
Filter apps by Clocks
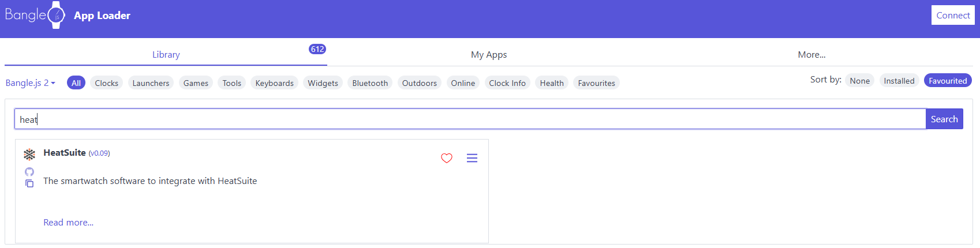tap(107, 83)
